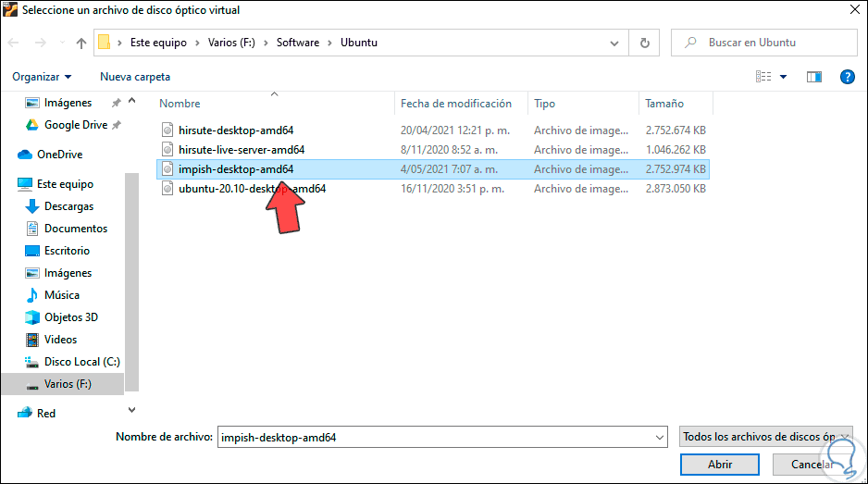The width and height of the screenshot is (868, 484).
Task: Select Varios (F:) in the breadcrumb
Action: 231,43
